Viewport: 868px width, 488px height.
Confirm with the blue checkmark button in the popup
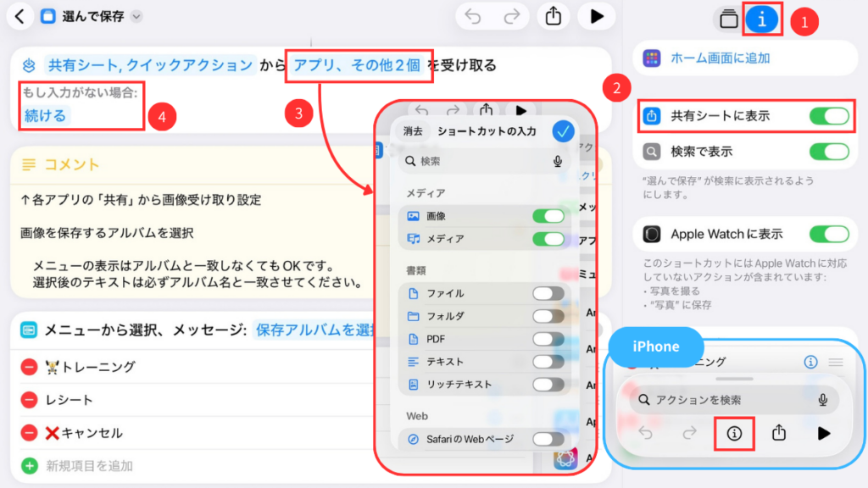[x=563, y=131]
